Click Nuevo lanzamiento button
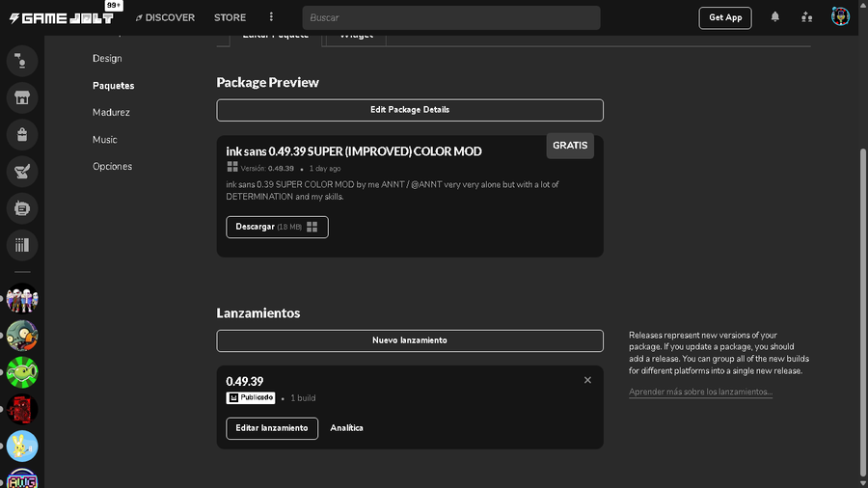The height and width of the screenshot is (488, 868). coord(410,340)
